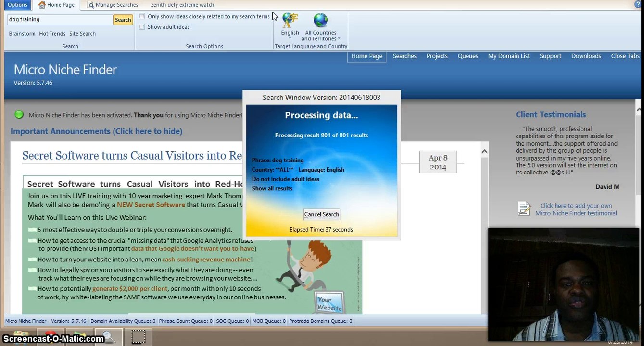
Task: Enable the Show adult ideas checkbox
Action: click(x=142, y=27)
